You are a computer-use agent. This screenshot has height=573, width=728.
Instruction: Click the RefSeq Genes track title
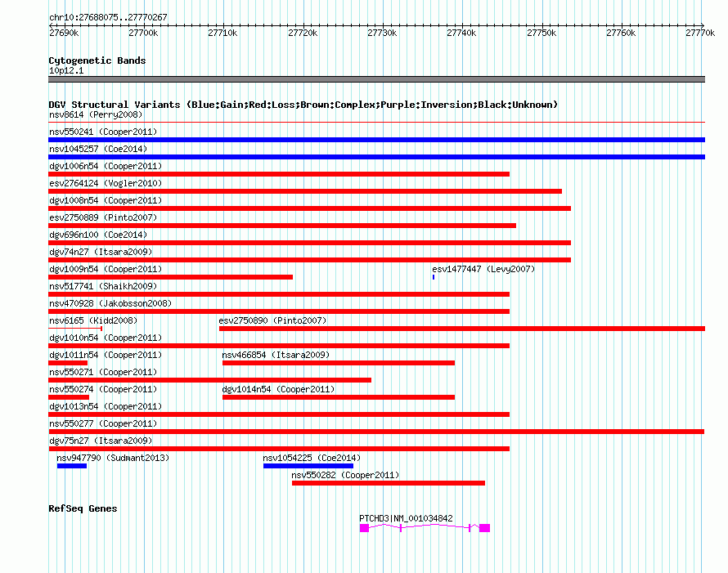[x=83, y=508]
